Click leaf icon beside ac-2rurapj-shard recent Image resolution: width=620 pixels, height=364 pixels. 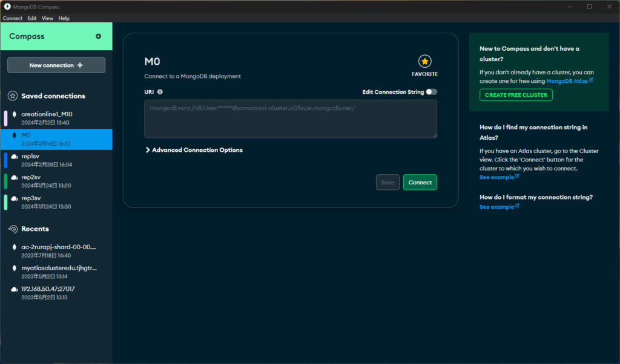pos(15,247)
